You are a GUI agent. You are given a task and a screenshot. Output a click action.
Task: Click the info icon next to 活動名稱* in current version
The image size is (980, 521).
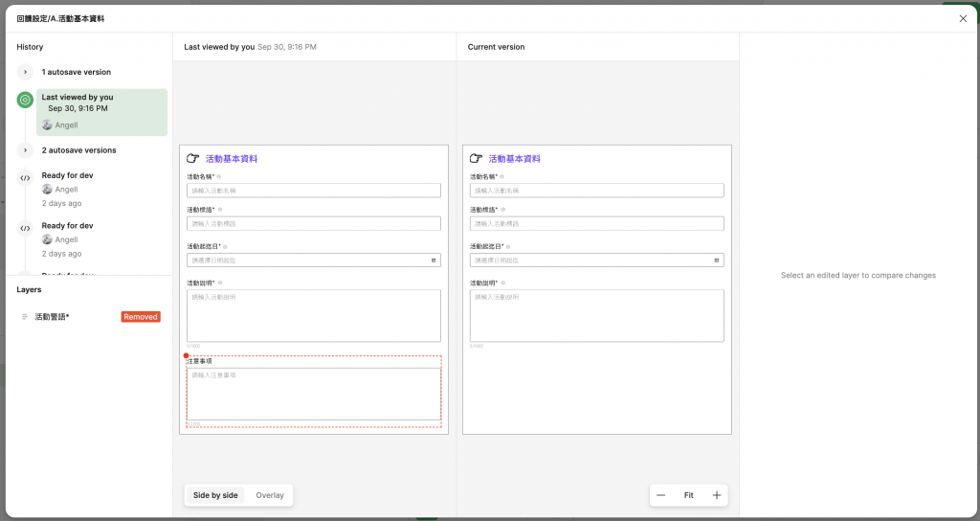tap(501, 177)
